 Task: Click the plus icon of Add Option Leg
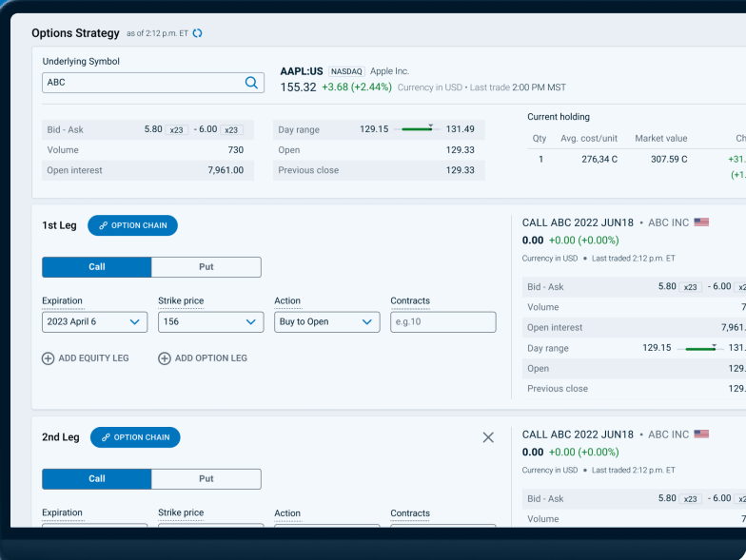point(165,358)
